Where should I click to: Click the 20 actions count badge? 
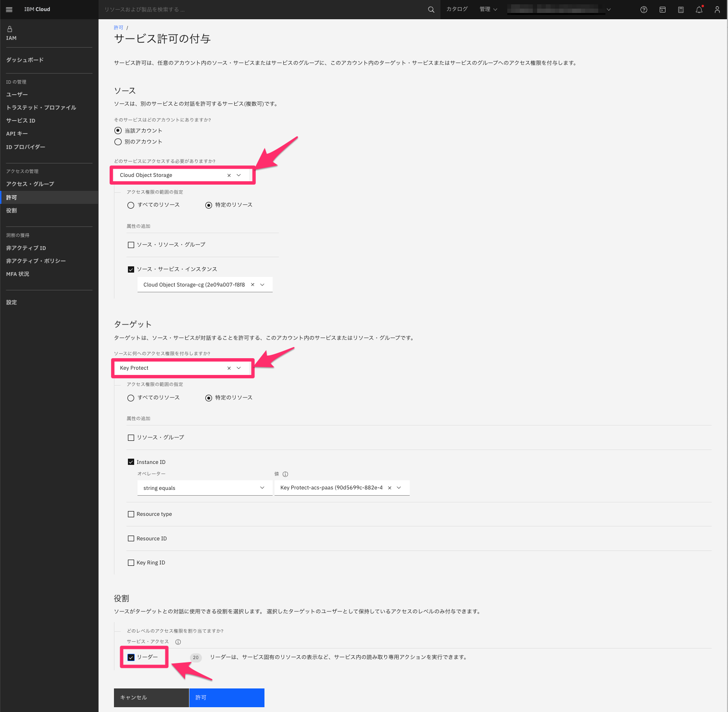pos(196,657)
